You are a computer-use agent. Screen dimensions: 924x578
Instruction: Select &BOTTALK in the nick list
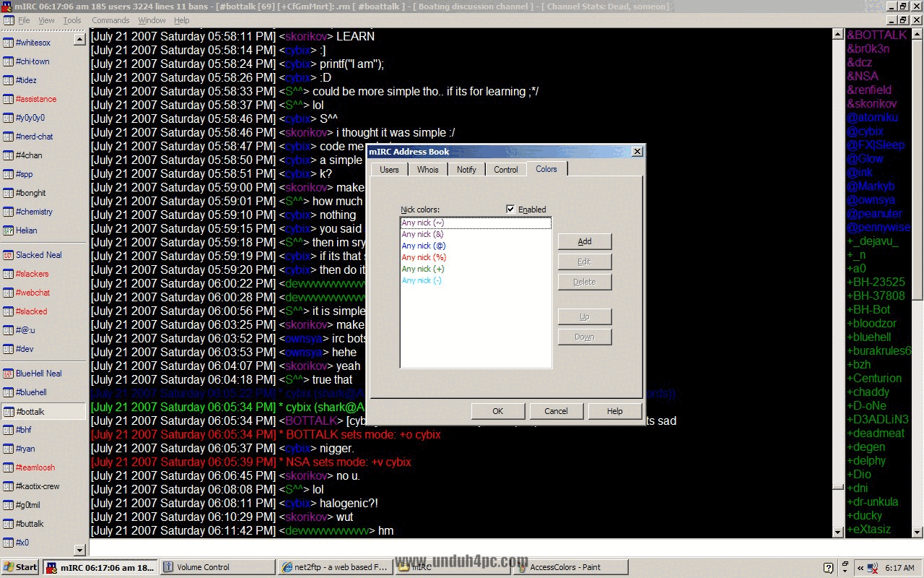click(876, 35)
